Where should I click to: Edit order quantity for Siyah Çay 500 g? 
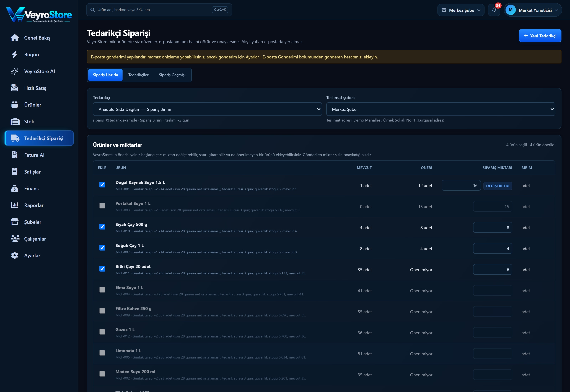coord(493,227)
